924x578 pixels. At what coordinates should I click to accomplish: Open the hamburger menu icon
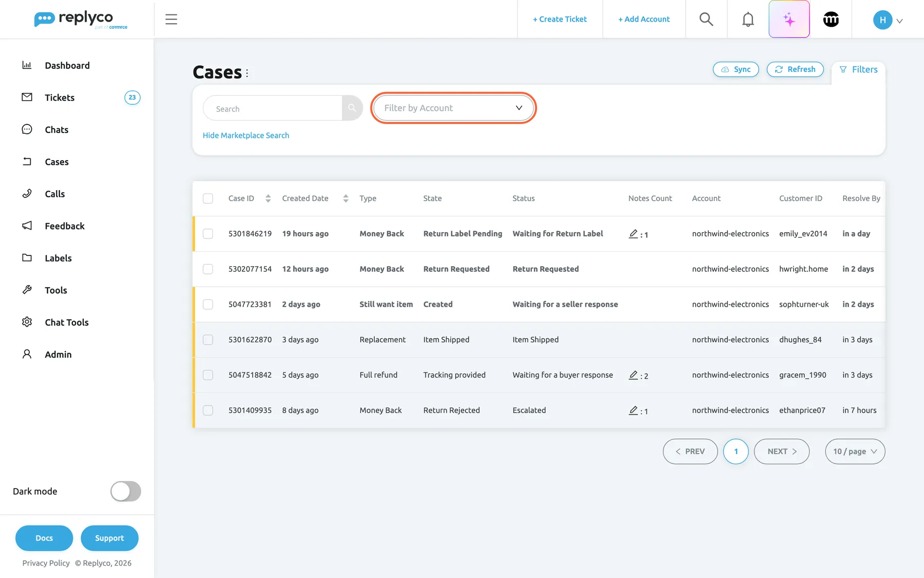(x=171, y=20)
